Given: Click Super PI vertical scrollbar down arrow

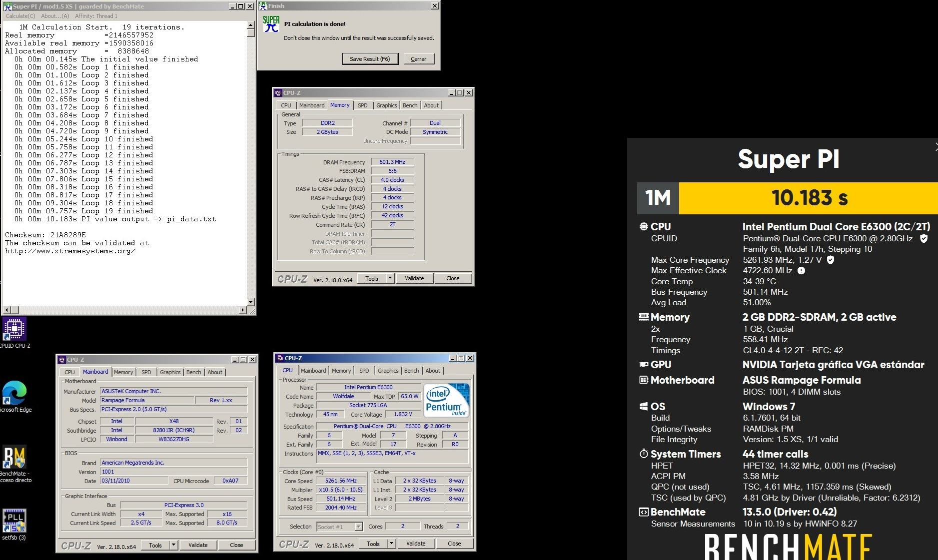Looking at the screenshot, I should (251, 302).
